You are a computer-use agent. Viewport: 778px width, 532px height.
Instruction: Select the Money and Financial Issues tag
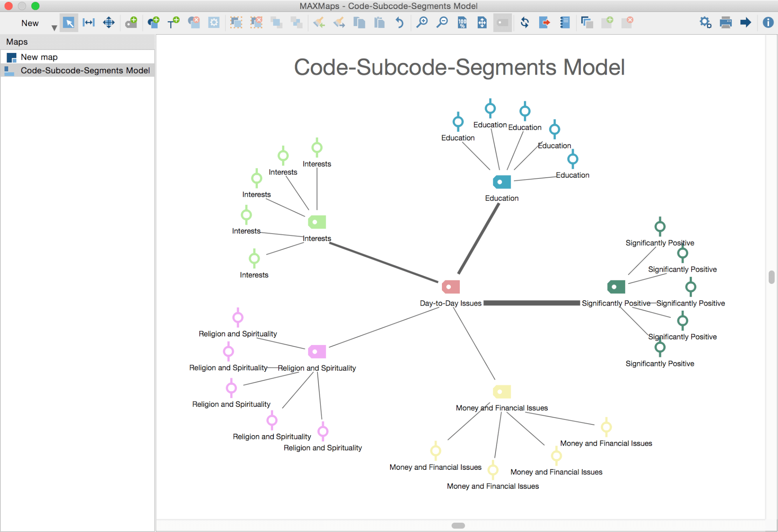[x=502, y=392]
